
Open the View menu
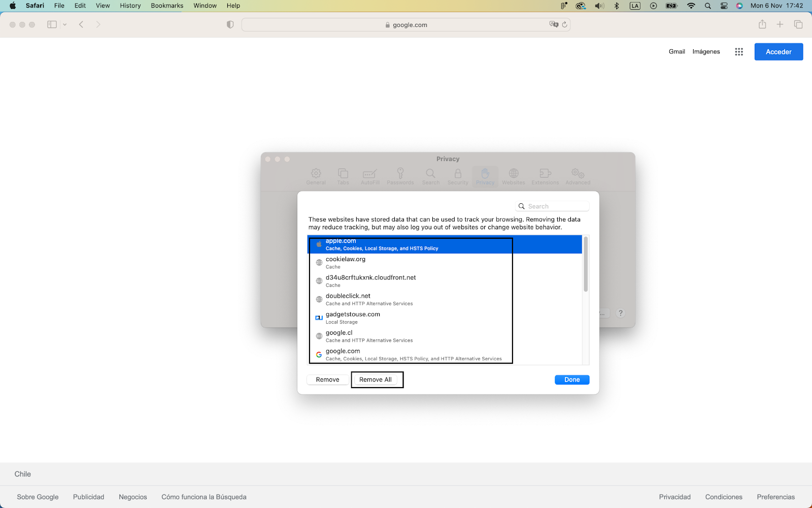pos(103,6)
